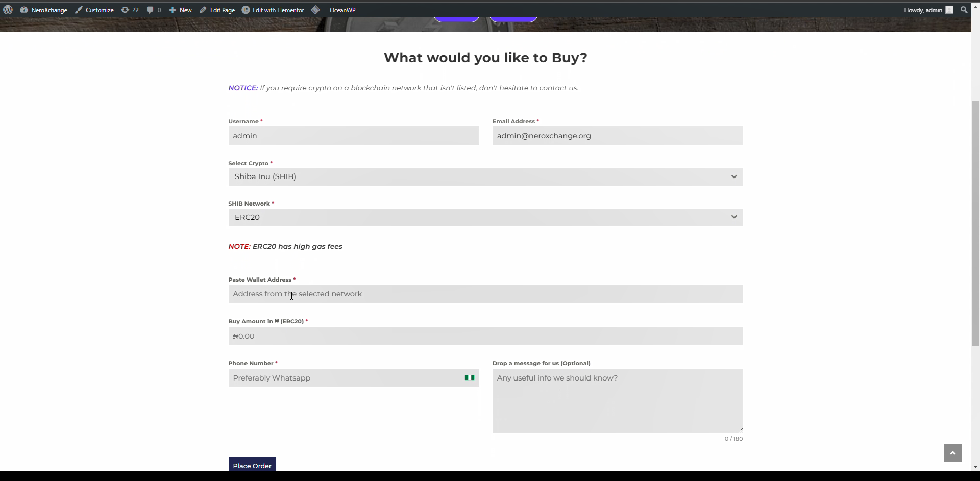This screenshot has width=980, height=481.
Task: Click the NOTICE text about unlisted networks
Action: (403, 88)
